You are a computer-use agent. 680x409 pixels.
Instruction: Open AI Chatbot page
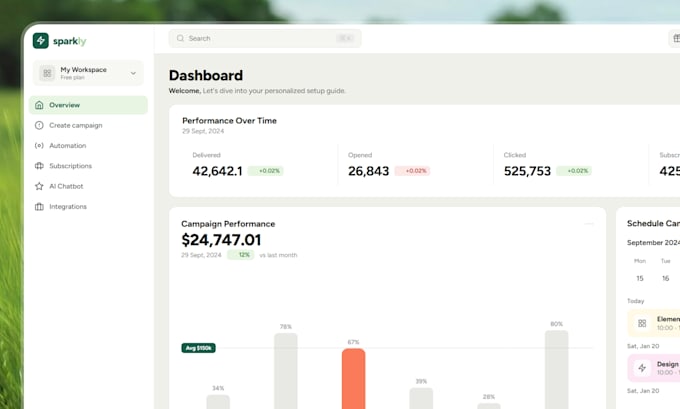tap(66, 186)
